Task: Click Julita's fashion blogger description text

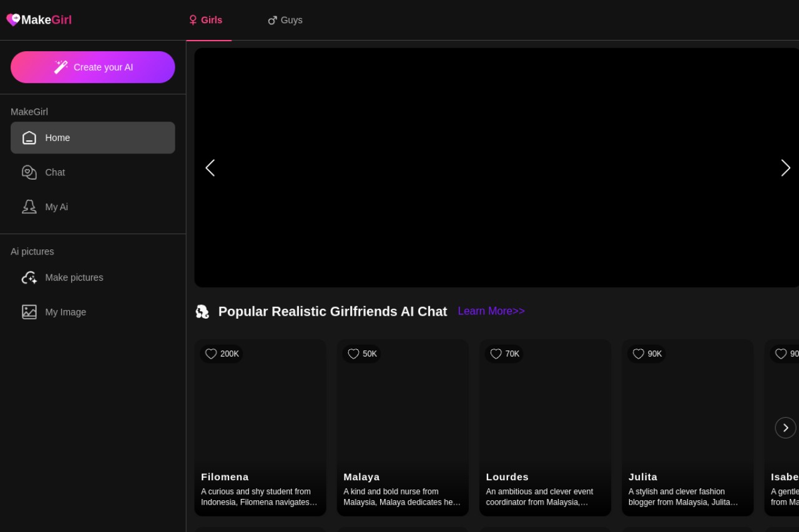Action: point(684,497)
